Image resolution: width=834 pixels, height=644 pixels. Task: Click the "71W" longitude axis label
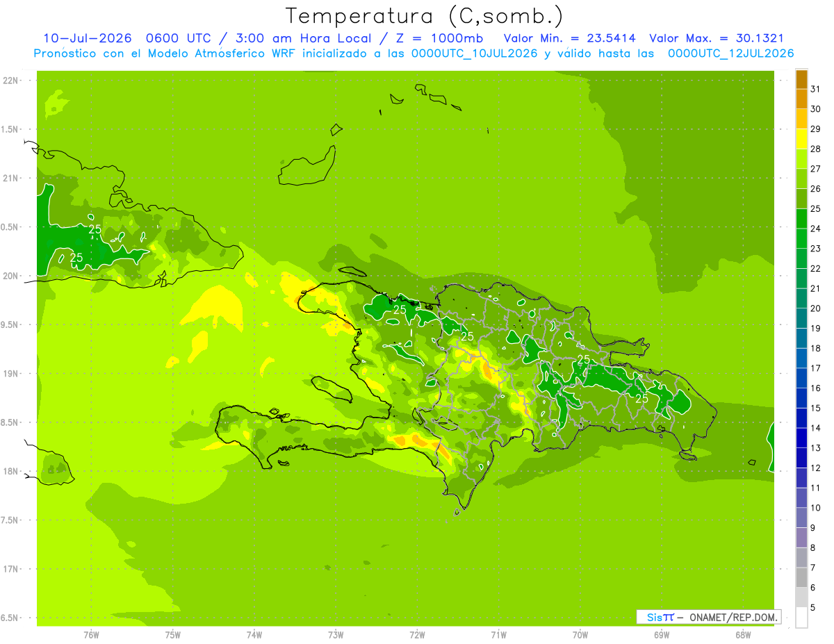(498, 635)
